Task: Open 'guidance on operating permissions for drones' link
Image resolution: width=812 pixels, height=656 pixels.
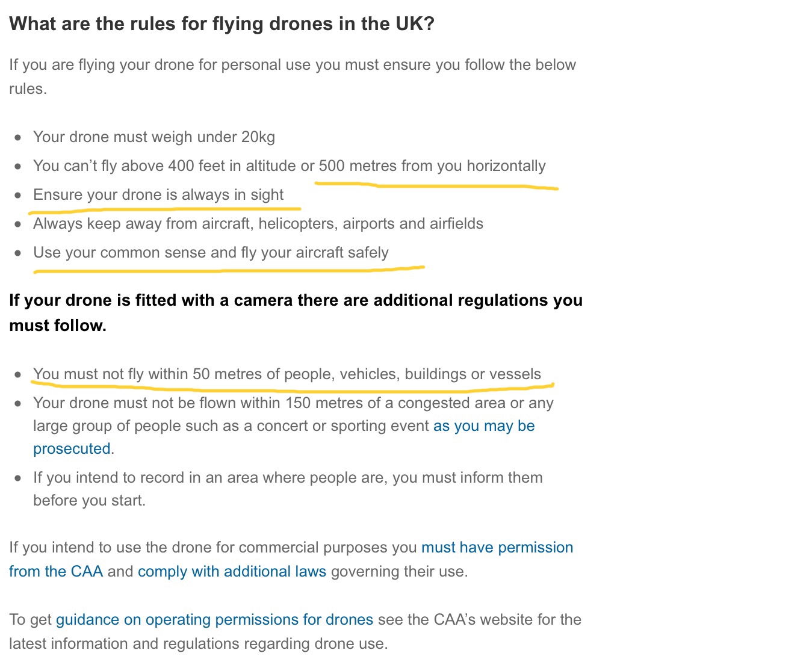Action: pos(214,620)
